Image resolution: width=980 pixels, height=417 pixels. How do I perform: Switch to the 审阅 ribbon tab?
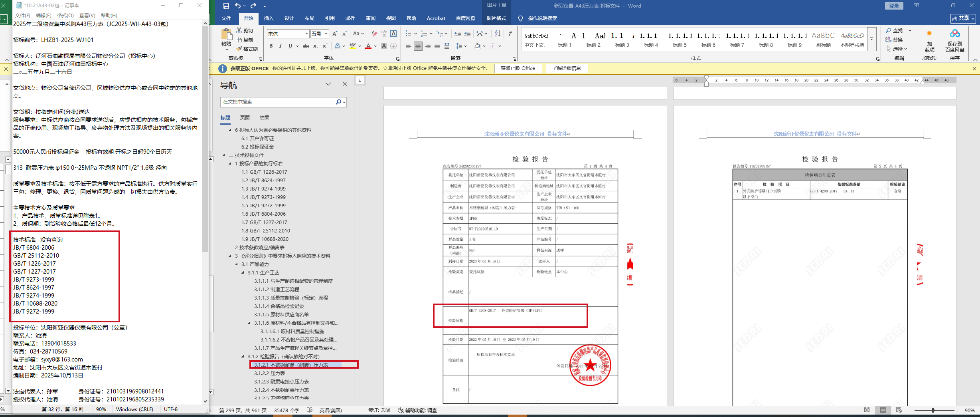[371, 18]
